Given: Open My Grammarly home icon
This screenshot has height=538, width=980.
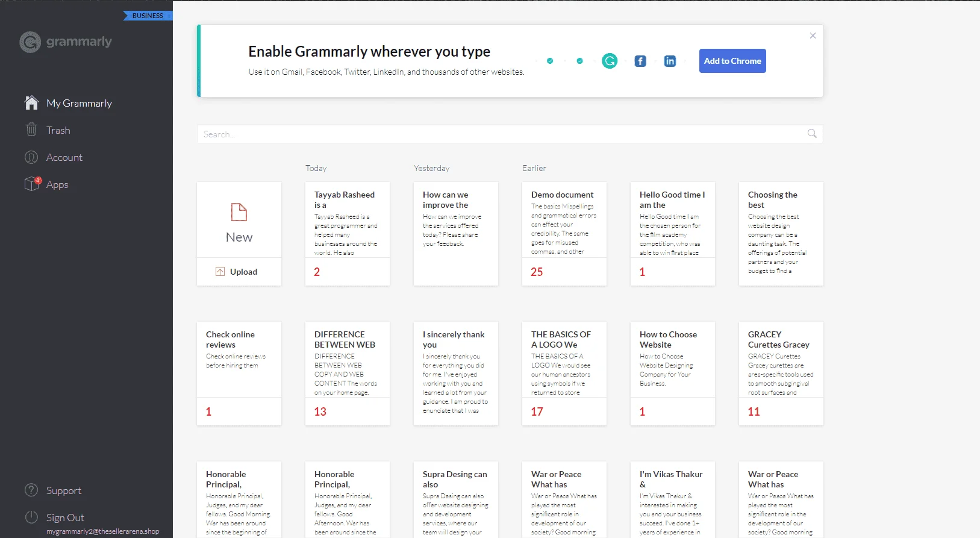Looking at the screenshot, I should coord(31,103).
